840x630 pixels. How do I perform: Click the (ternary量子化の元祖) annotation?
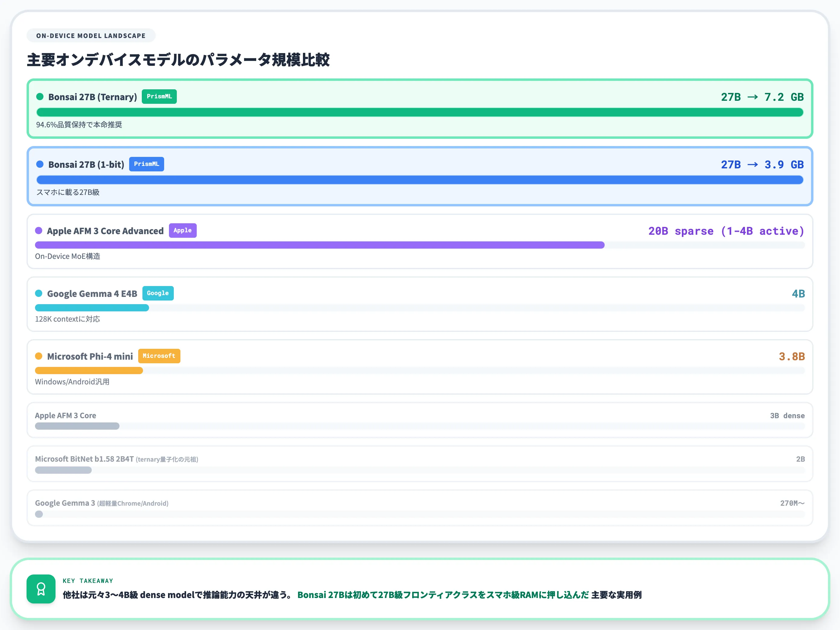[x=167, y=460]
